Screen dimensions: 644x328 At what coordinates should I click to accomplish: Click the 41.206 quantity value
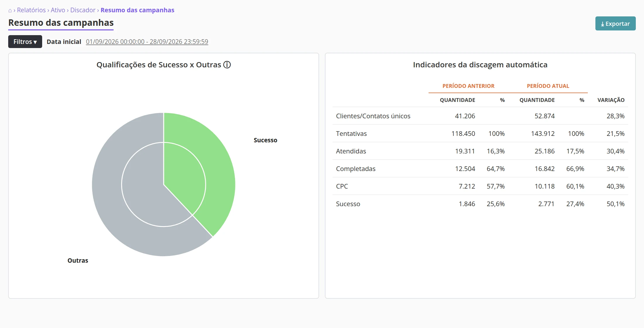click(465, 116)
